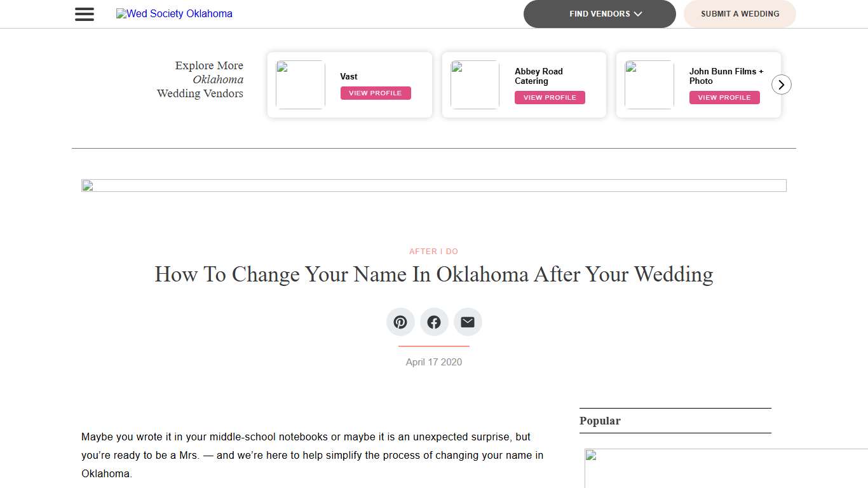Image resolution: width=868 pixels, height=488 pixels.
Task: Click the Wed Society Oklahoma logo
Action: coord(173,13)
